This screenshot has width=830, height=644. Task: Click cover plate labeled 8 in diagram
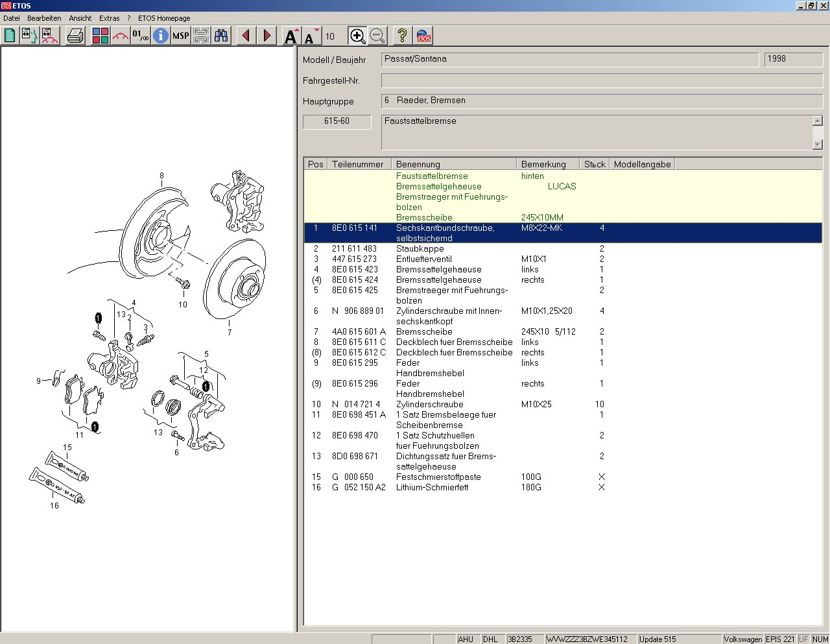(x=154, y=233)
